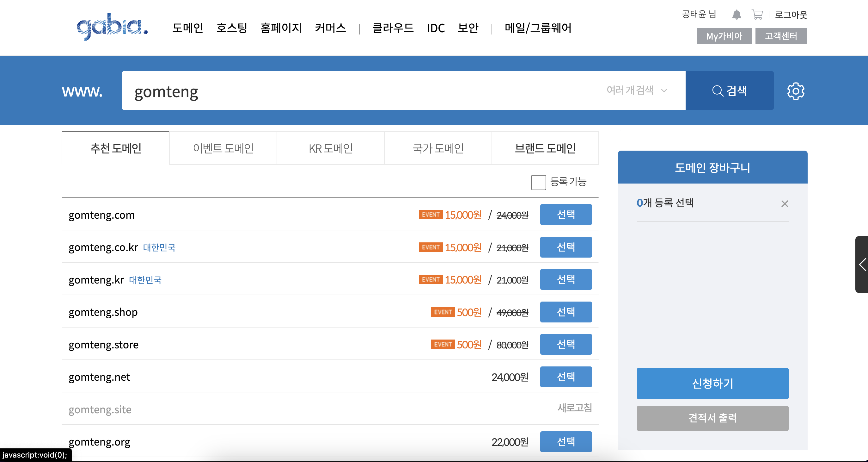Open the 호스팅 menu
The width and height of the screenshot is (868, 462).
click(x=232, y=28)
